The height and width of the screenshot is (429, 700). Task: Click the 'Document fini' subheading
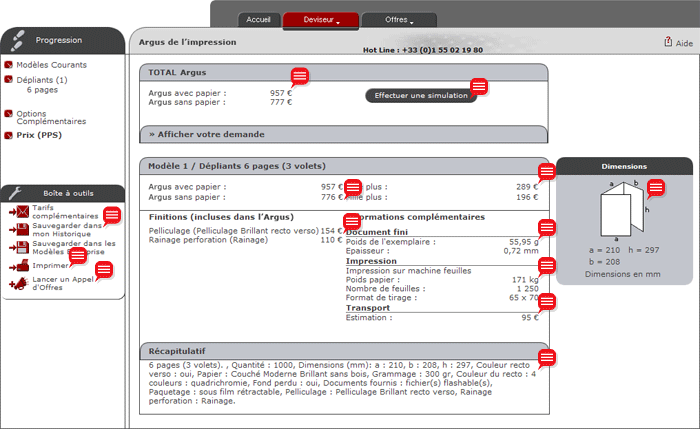point(377,232)
